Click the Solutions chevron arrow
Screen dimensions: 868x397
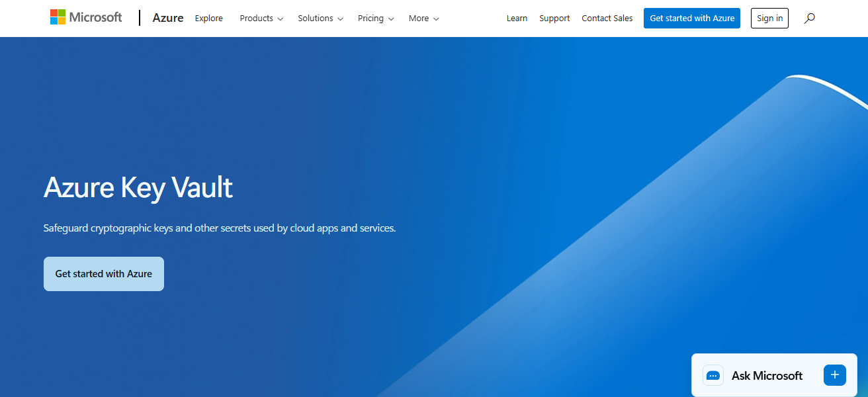pyautogui.click(x=339, y=19)
